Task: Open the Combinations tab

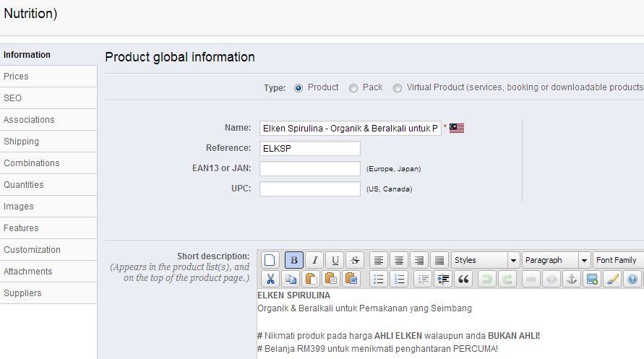Action: tap(48, 163)
